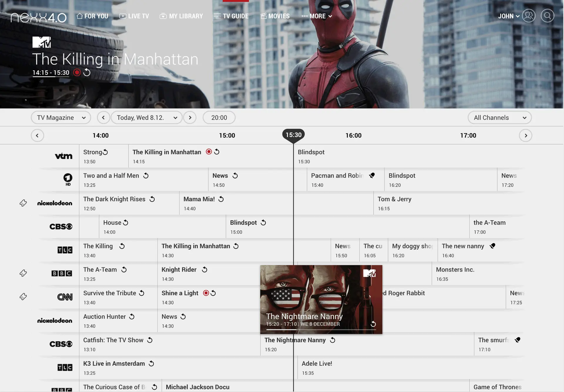Image resolution: width=564 pixels, height=392 pixels.
Task: Toggle recording for vtm The Killing in Manhattan
Action: tap(209, 152)
